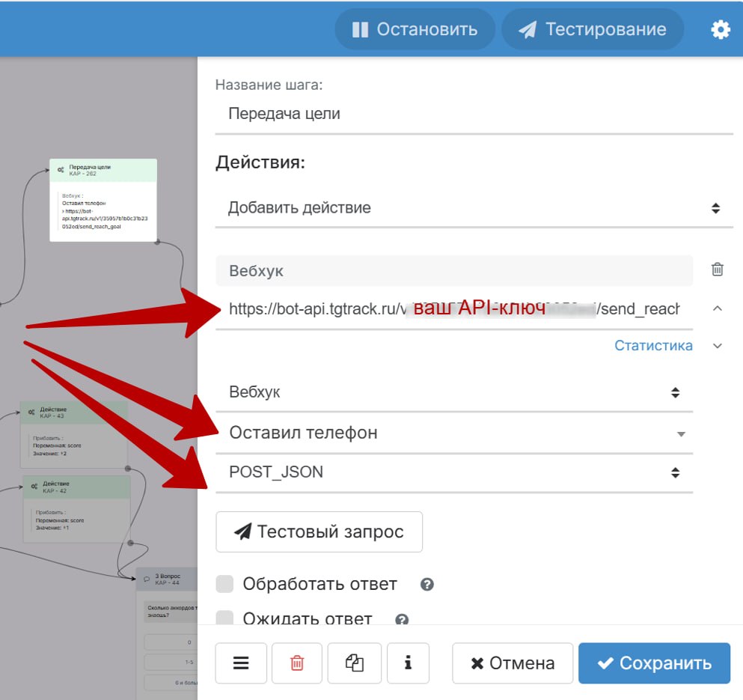Show help for Ожидать ответ

tap(402, 619)
